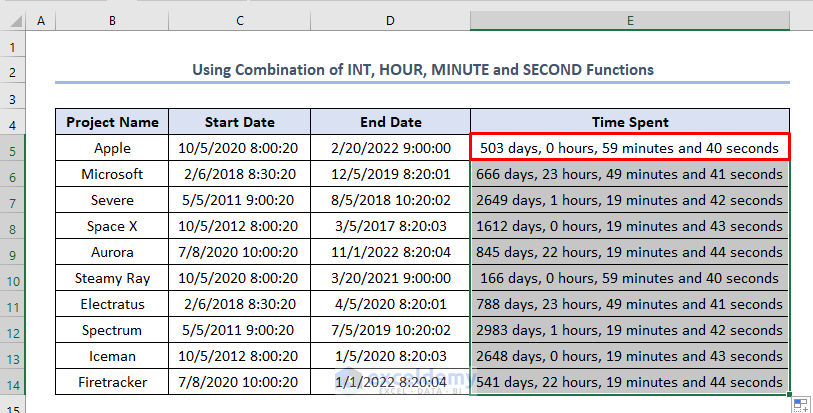
Task: Select the Microsoft project name cell
Action: point(112,174)
